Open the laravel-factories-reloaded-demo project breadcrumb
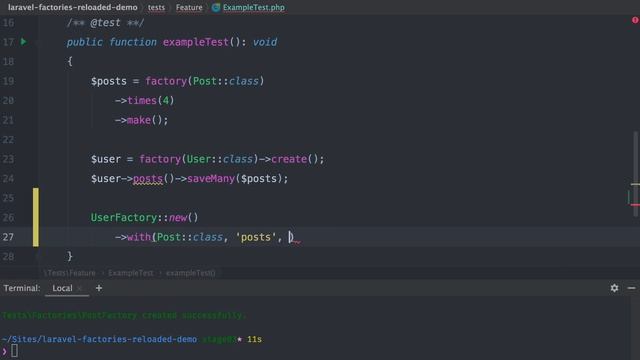This screenshot has height=360, width=640. click(x=73, y=7)
